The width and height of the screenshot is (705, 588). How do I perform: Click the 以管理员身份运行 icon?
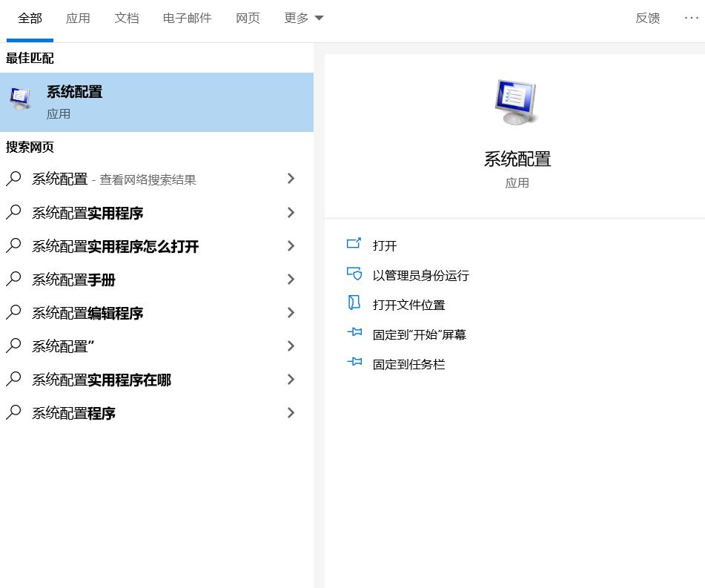tap(355, 274)
